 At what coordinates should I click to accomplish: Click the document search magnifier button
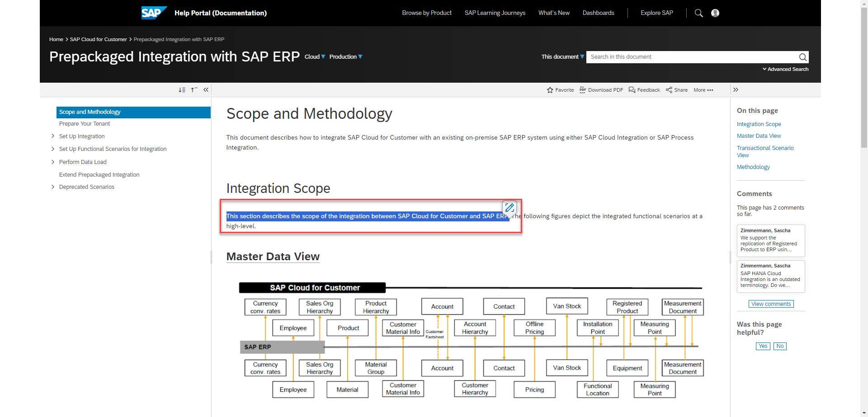tap(802, 57)
